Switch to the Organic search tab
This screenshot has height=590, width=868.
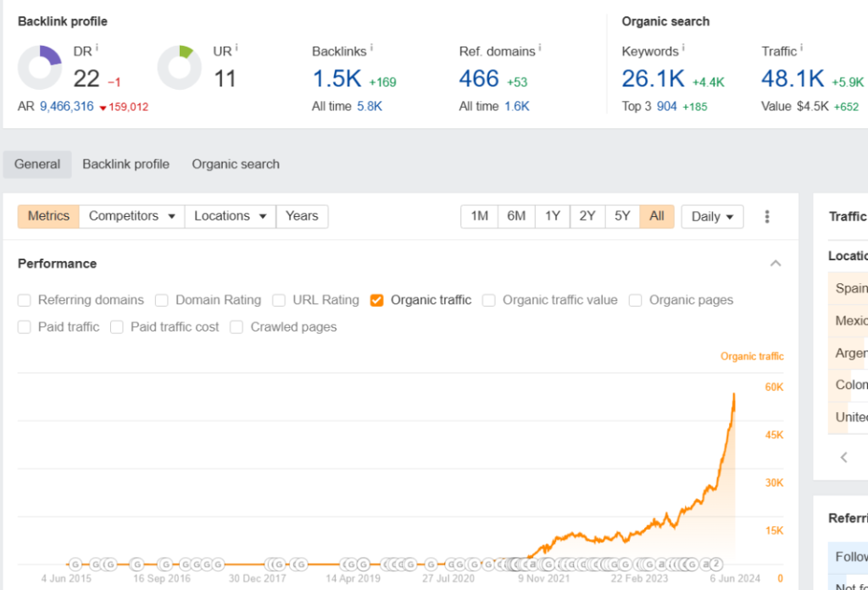(x=236, y=164)
